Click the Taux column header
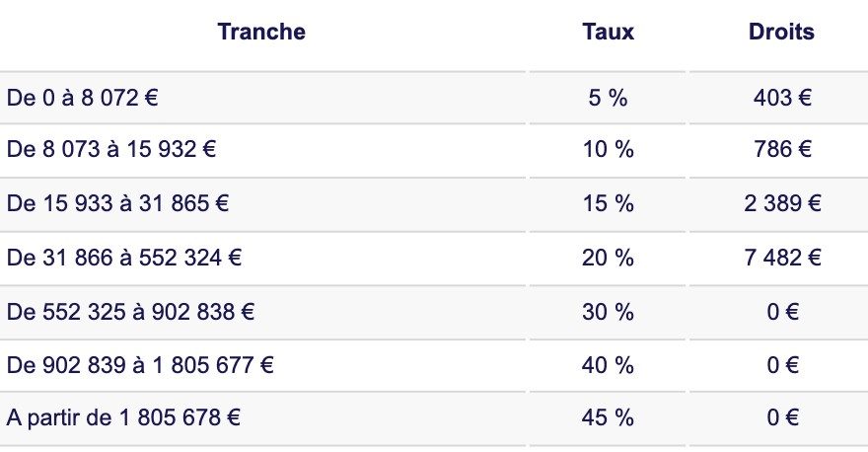The image size is (868, 452). (x=608, y=32)
